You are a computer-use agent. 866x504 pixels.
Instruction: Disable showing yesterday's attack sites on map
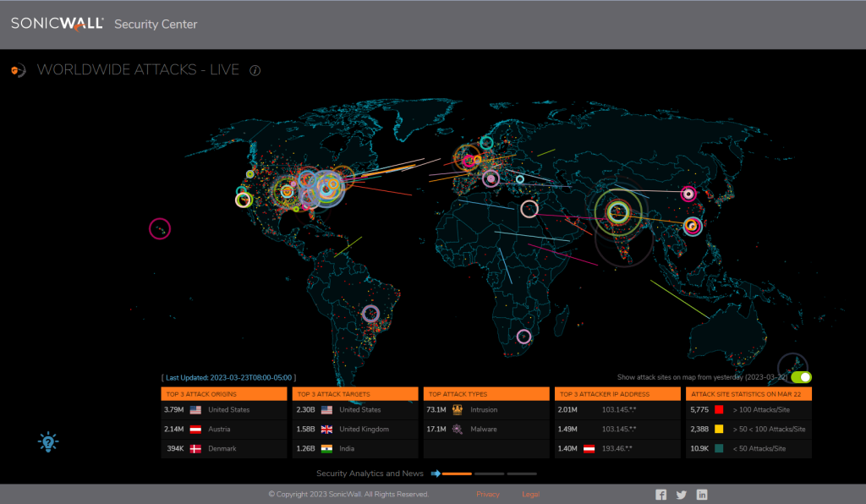tap(802, 376)
